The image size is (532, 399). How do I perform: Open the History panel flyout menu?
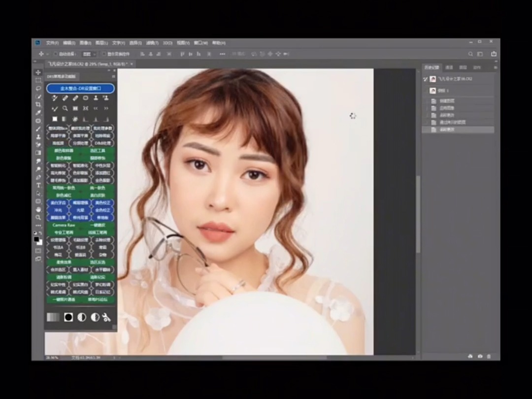496,67
